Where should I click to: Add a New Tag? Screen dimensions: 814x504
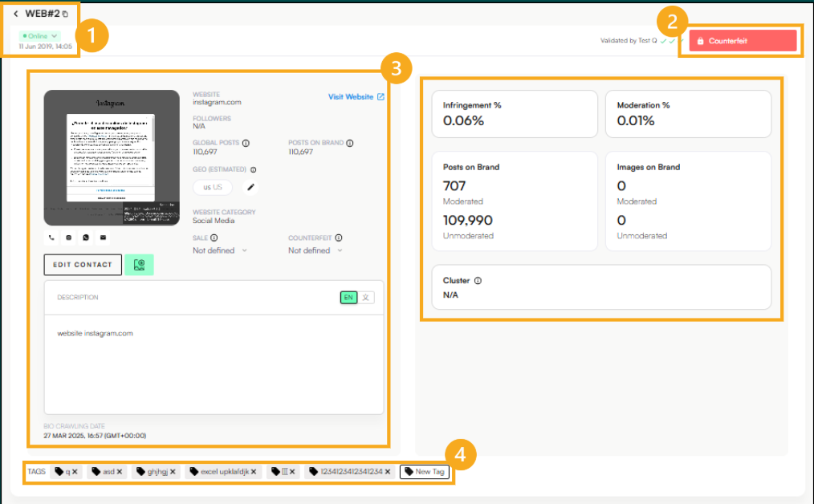pyautogui.click(x=425, y=472)
